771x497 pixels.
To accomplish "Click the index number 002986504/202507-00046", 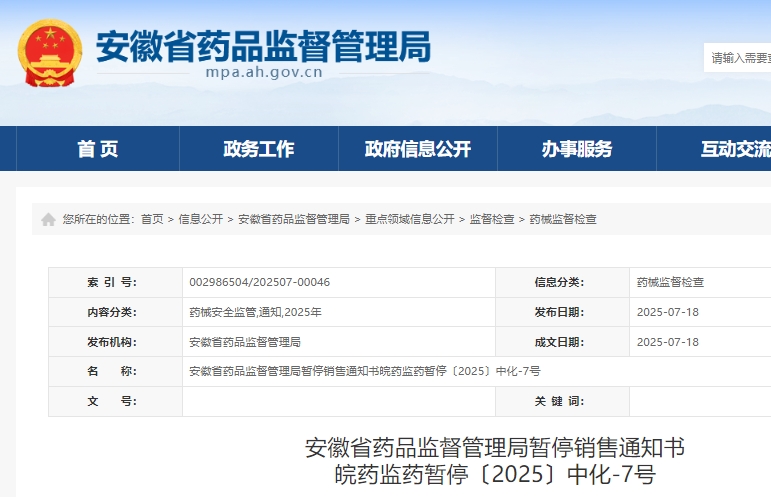I will [x=259, y=282].
